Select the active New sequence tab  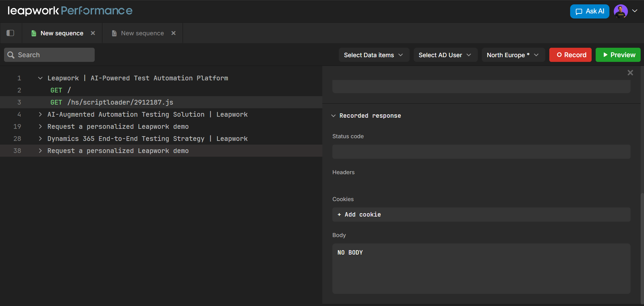(x=62, y=33)
